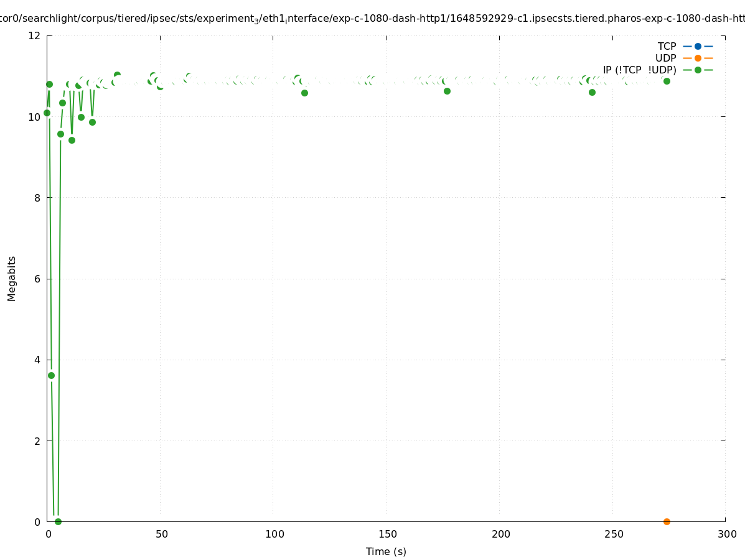Viewport: 745px width, 560px height.
Task: Click the last green data point on the right
Action: (667, 81)
